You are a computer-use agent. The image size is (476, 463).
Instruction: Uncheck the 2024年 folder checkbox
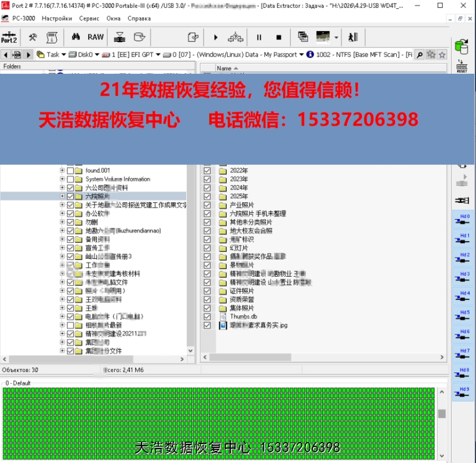207,188
